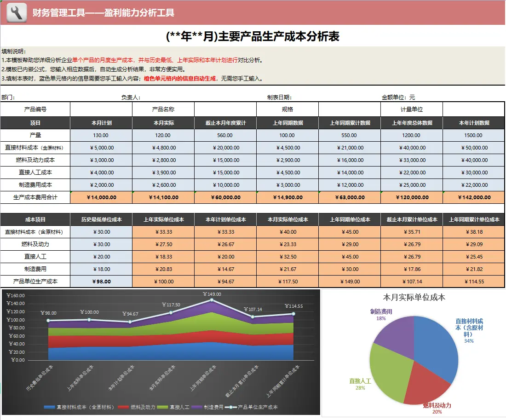Click the ¥142,000.00 total cost cell

coord(474,197)
